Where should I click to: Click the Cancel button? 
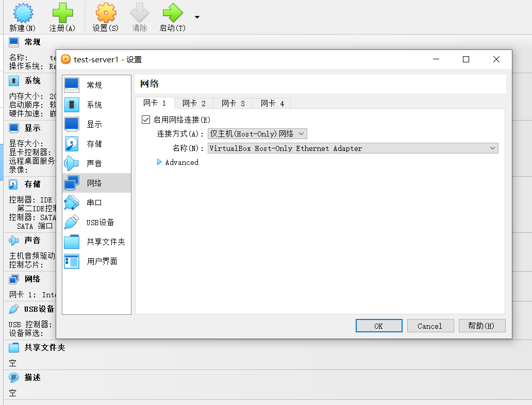point(430,326)
